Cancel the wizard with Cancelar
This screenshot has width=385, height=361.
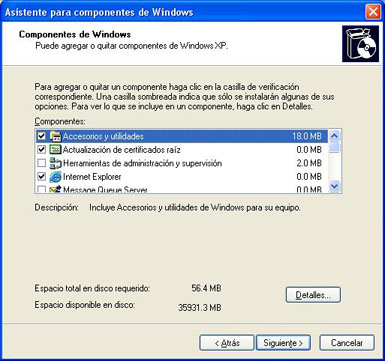(x=347, y=343)
